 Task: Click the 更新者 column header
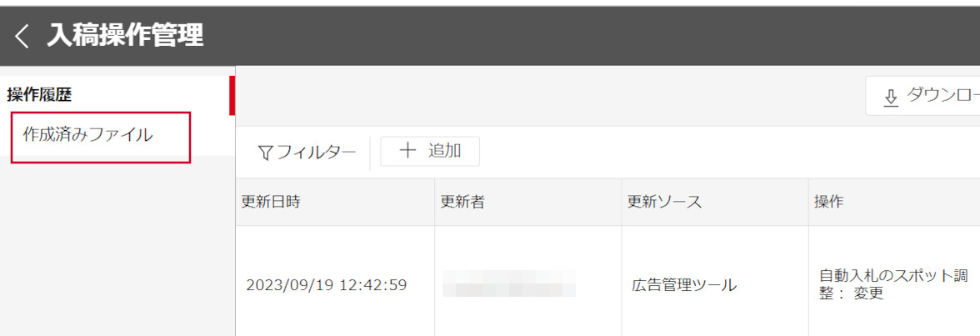[x=462, y=203]
